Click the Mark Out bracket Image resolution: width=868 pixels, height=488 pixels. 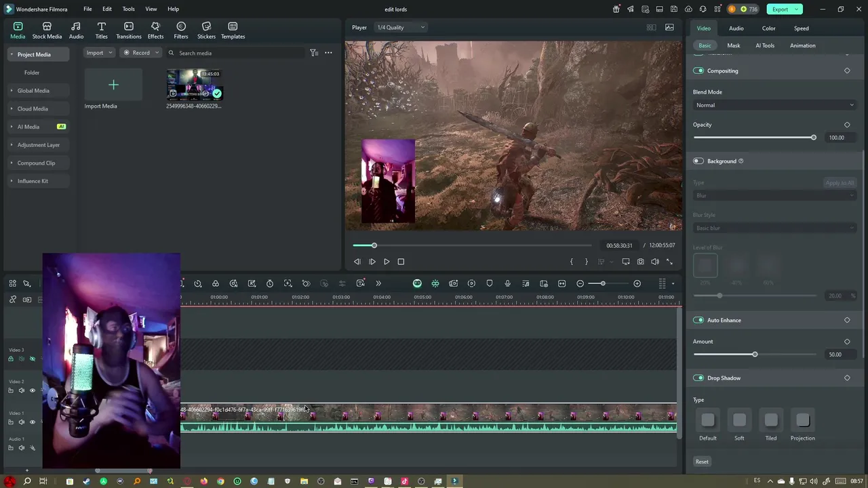586,262
